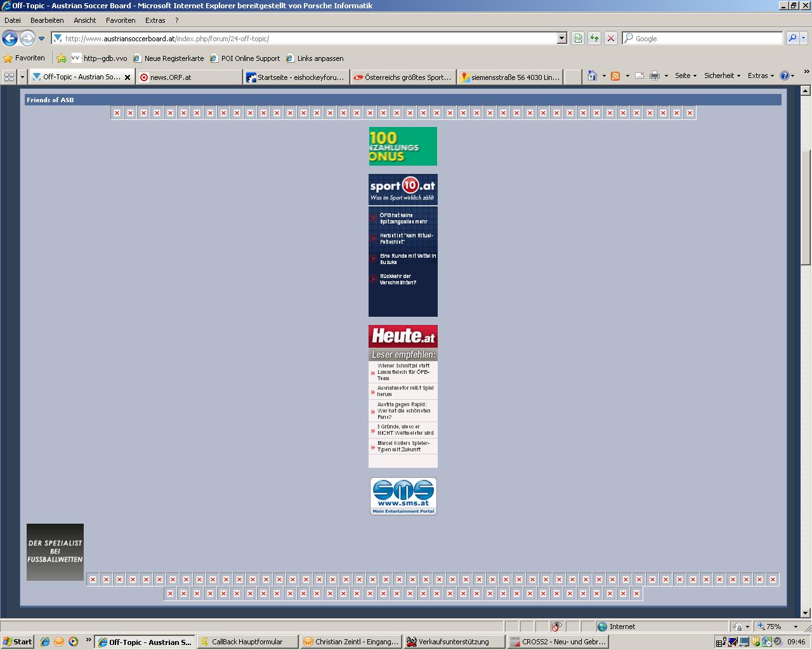Open the Extras menu in menu bar
The image size is (812, 650).
(x=155, y=20)
